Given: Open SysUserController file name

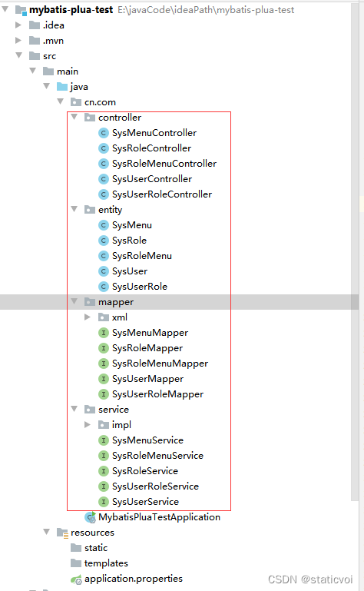Looking at the screenshot, I should coord(152,179).
